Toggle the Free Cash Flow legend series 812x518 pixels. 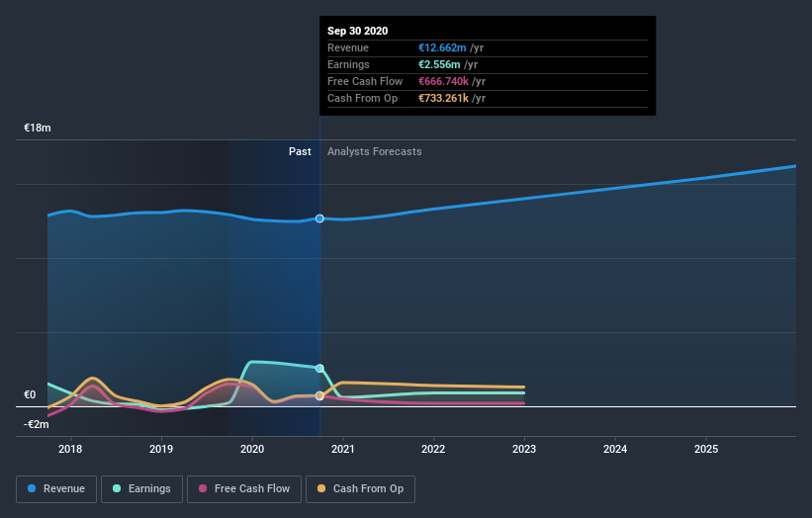coord(244,489)
